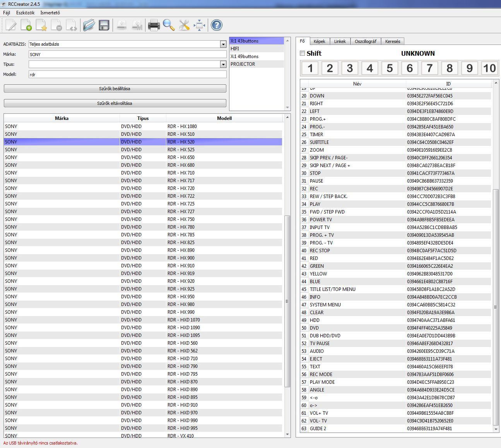Click remote key button 6

point(410,68)
